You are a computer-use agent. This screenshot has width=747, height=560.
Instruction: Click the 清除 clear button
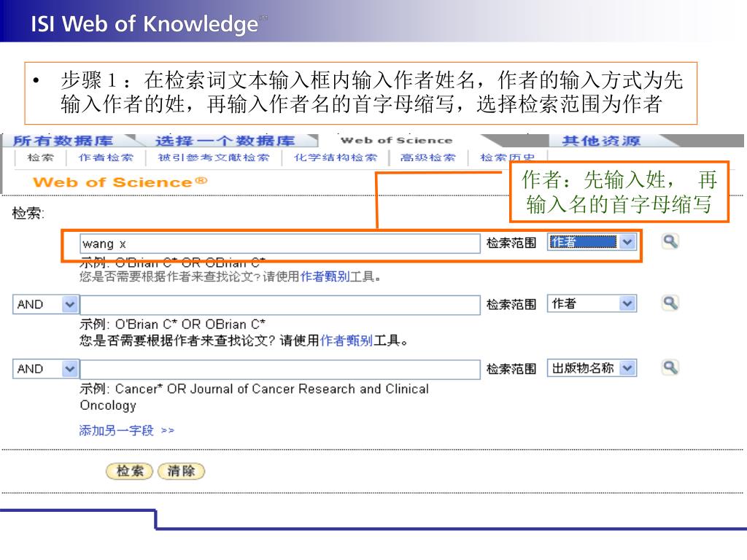pos(181,471)
